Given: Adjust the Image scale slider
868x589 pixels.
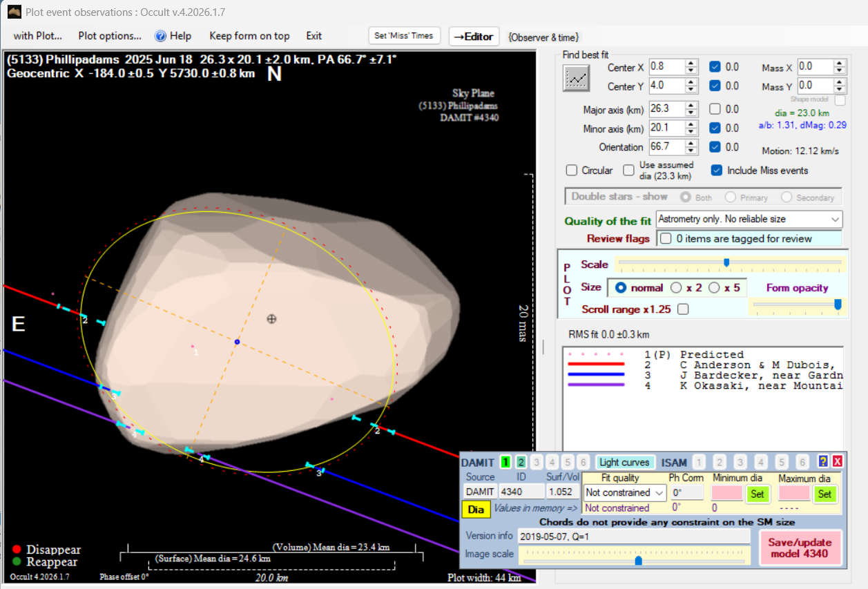Looking at the screenshot, I should point(638,560).
